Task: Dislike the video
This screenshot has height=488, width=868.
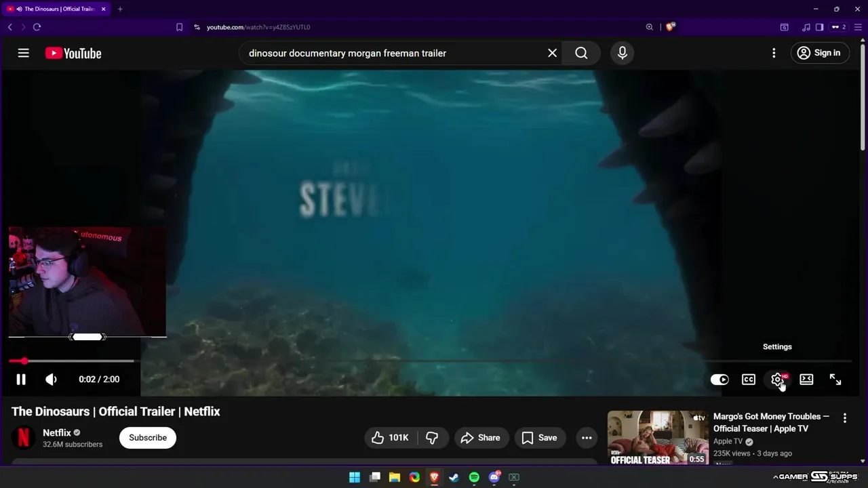Action: click(x=432, y=438)
